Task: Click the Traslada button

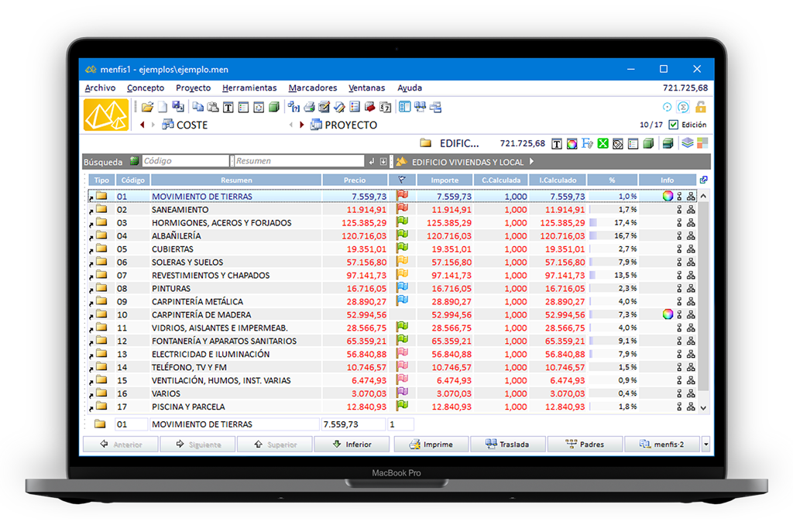Action: tap(508, 444)
